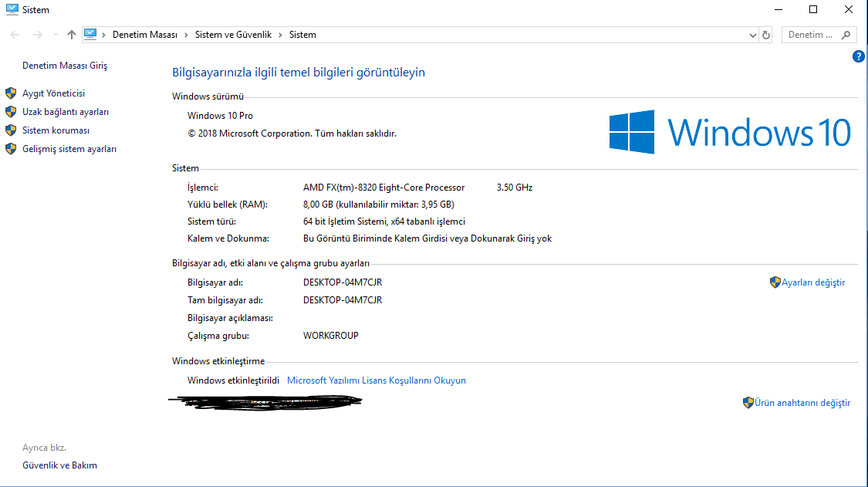Click the computer icon in address bar
The height and width of the screenshot is (487, 868).
click(90, 35)
